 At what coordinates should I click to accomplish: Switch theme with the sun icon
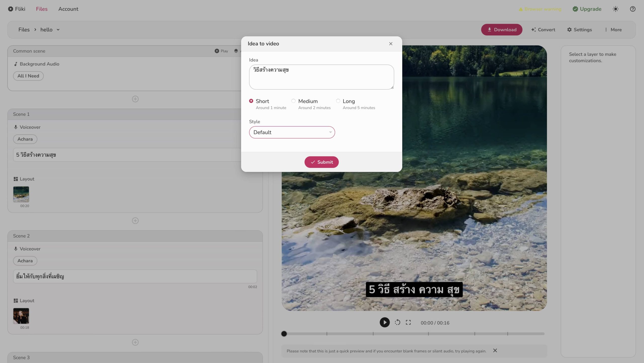pos(615,9)
